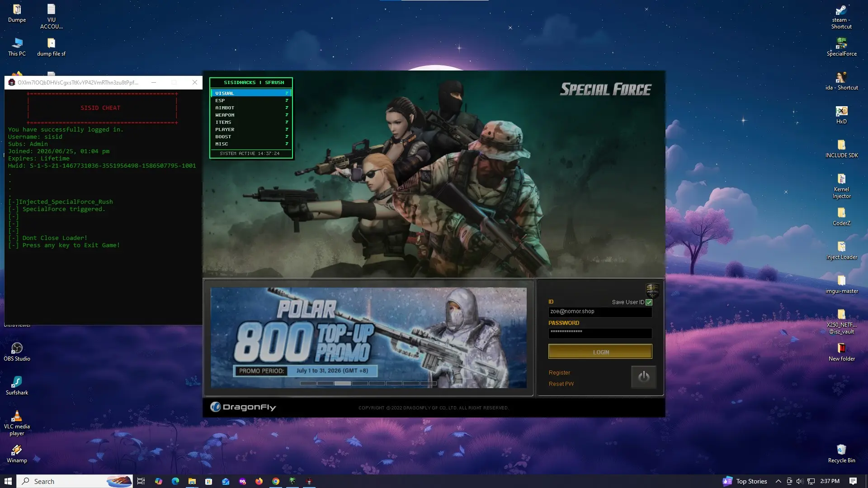868x488 pixels.
Task: Expand the ESP submenu arrow
Action: 287,100
